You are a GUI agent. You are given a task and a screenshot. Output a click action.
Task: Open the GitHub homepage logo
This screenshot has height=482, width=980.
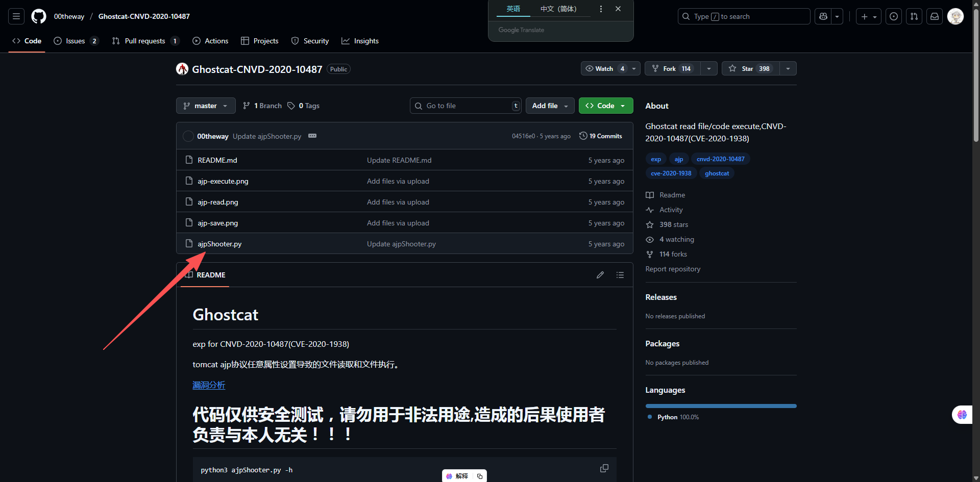point(39,16)
